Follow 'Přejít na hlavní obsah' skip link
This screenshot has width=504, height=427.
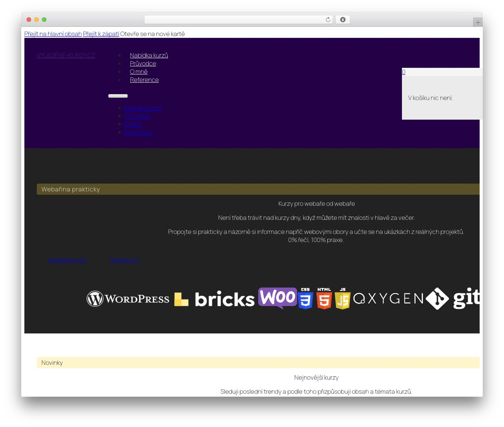pyautogui.click(x=53, y=34)
